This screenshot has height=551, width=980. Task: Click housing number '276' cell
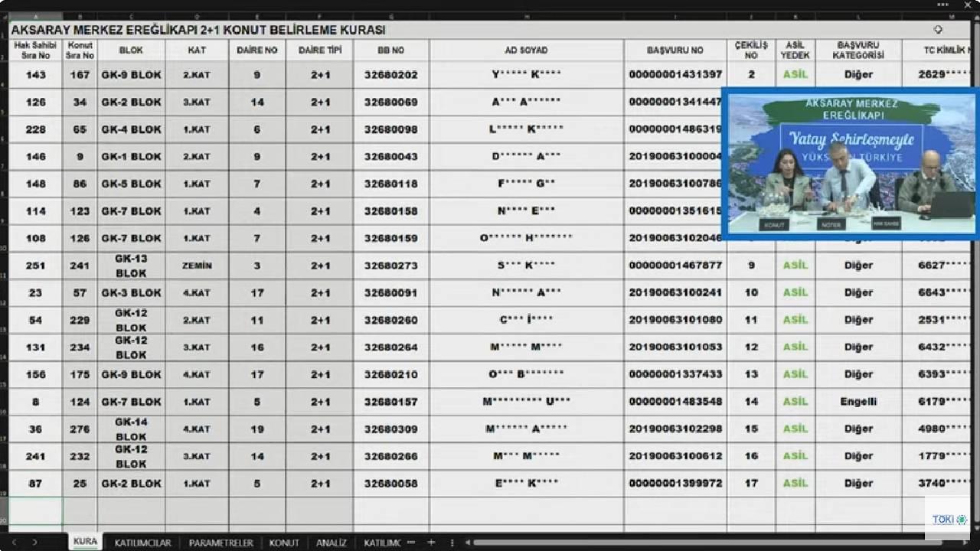pyautogui.click(x=80, y=429)
